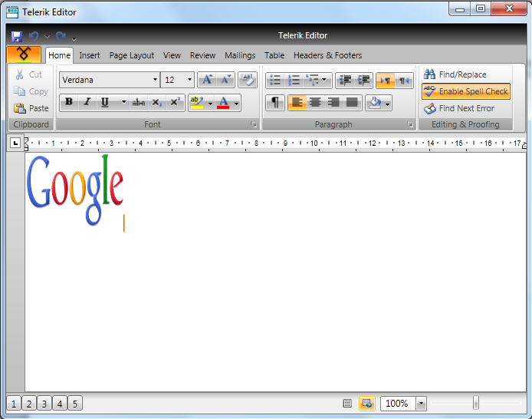
Task: Click the Cut button
Action: click(x=28, y=74)
